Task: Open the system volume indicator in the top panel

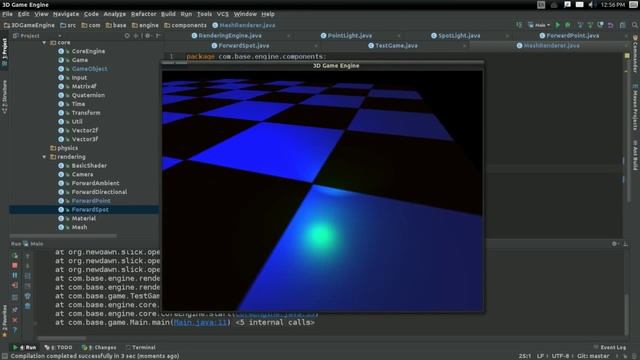Action: 591,4
